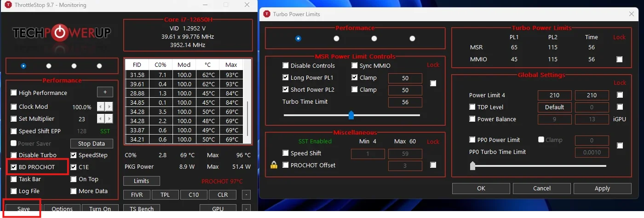The width and height of the screenshot is (644, 218).
Task: Toggle Long Power PL1 checkbox
Action: pyautogui.click(x=286, y=77)
